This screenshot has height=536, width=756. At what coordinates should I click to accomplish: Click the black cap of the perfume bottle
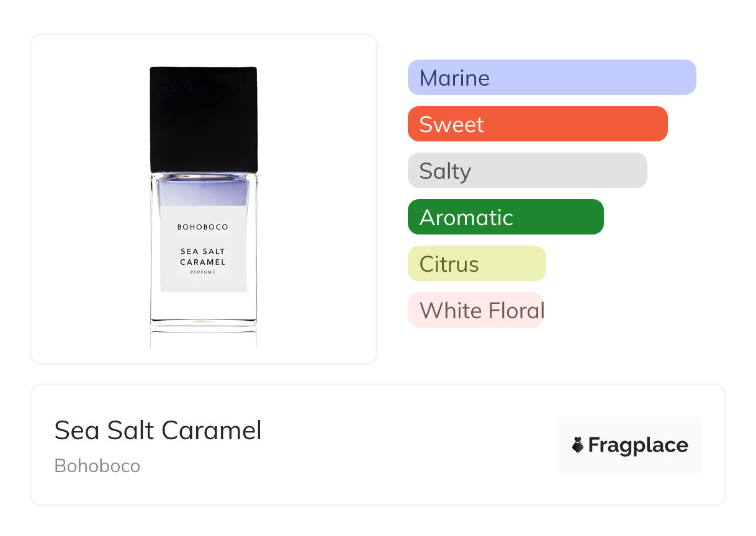(204, 118)
